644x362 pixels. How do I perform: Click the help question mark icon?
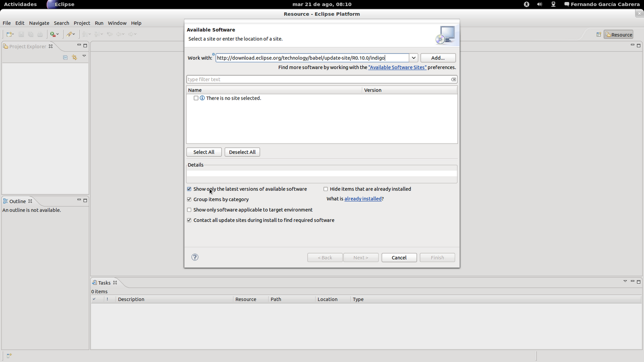coord(195,257)
